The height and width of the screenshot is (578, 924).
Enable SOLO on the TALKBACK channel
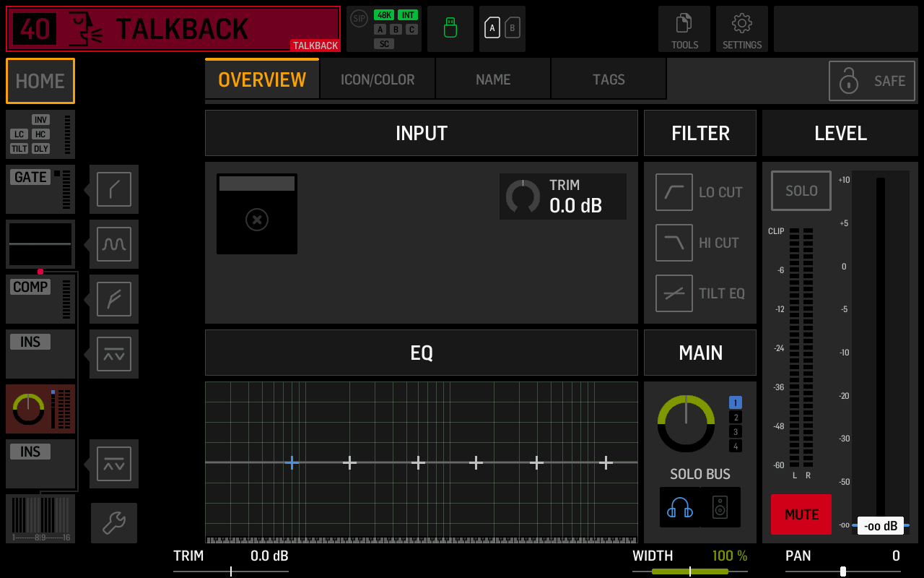[x=801, y=191]
